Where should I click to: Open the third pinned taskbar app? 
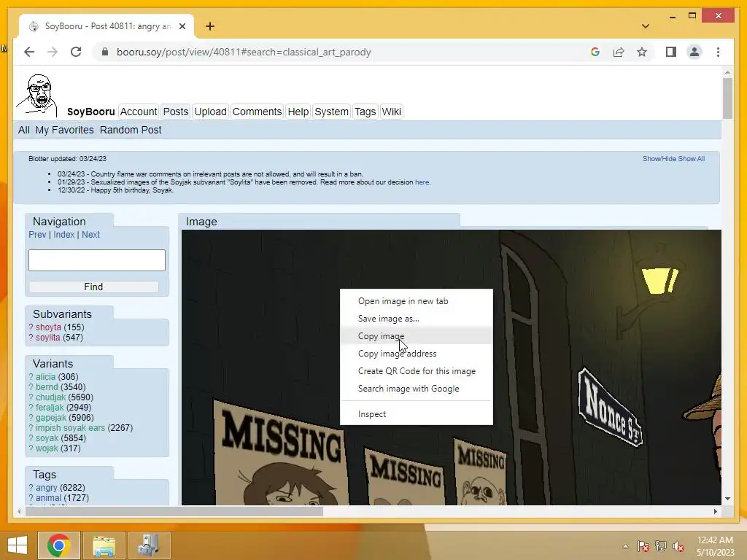(149, 545)
